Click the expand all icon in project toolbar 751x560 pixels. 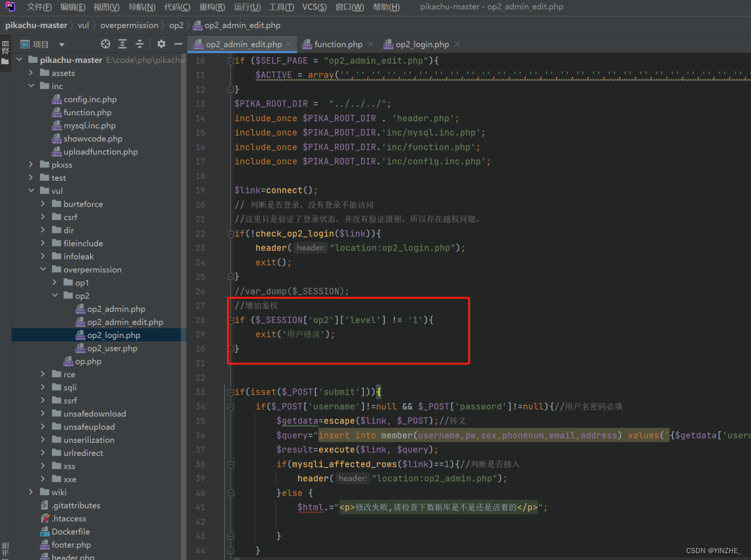point(122,44)
